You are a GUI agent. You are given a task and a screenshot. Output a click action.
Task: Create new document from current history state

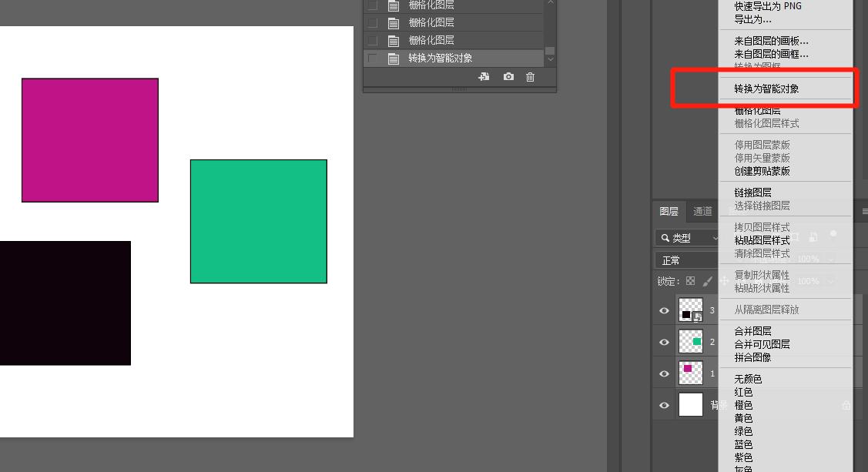click(484, 77)
